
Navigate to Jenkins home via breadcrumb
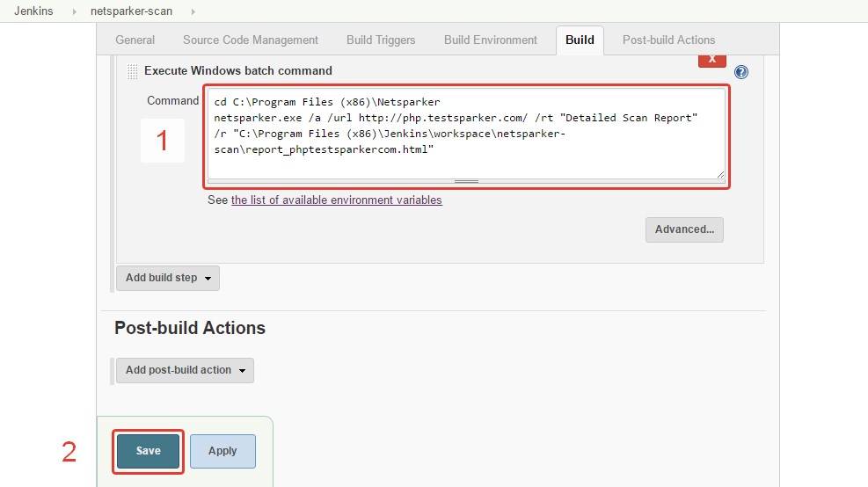click(x=33, y=11)
